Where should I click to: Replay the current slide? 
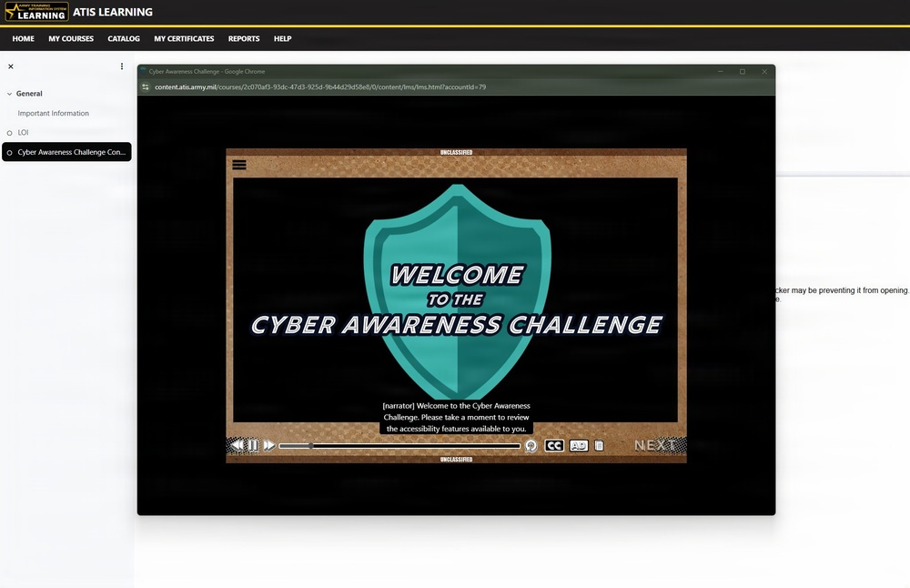coord(531,446)
